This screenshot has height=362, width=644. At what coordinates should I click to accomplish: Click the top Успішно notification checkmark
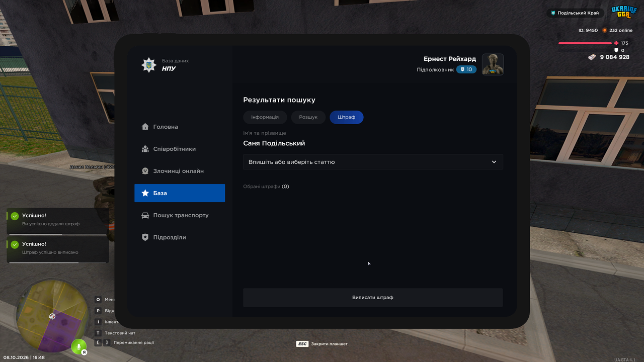(15, 216)
